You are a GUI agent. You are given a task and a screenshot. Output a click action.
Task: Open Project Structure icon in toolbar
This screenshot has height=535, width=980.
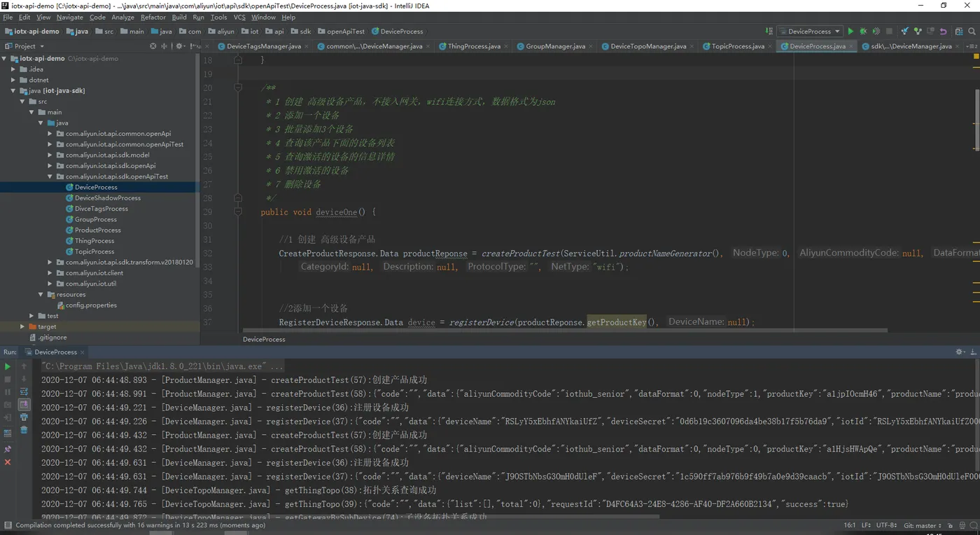point(959,32)
